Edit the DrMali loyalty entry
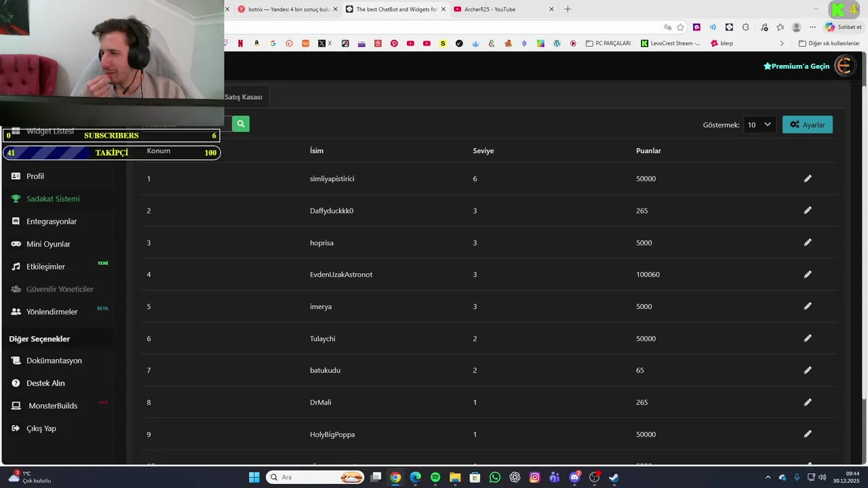This screenshot has width=868, height=488. [x=808, y=402]
